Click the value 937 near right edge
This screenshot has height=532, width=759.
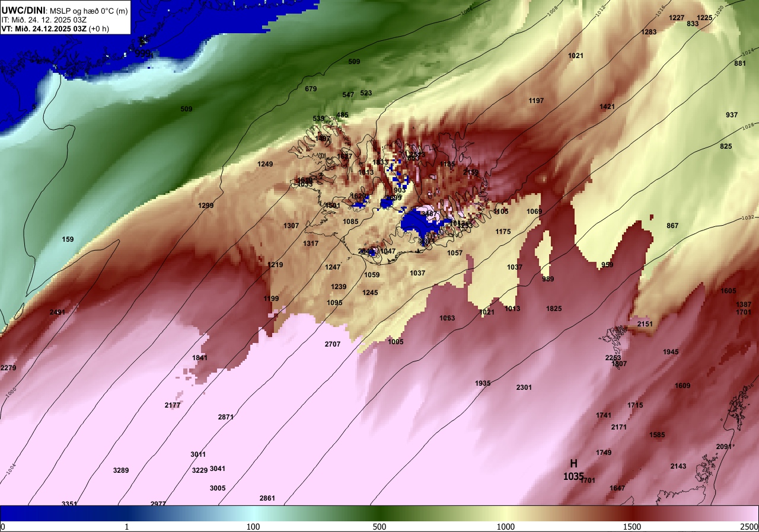click(x=732, y=115)
